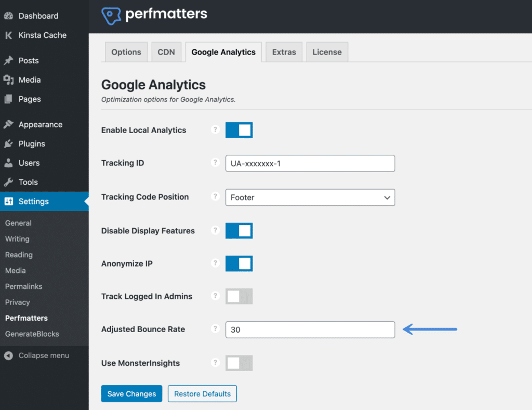Click the Appearance paintbrush icon
Image resolution: width=532 pixels, height=410 pixels.
click(x=8, y=124)
